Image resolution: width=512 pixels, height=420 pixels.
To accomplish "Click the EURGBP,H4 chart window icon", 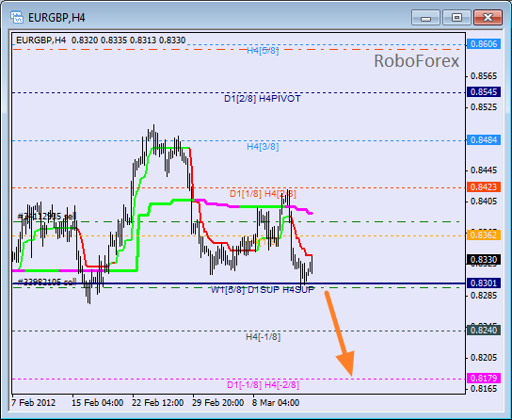I will (x=16, y=17).
